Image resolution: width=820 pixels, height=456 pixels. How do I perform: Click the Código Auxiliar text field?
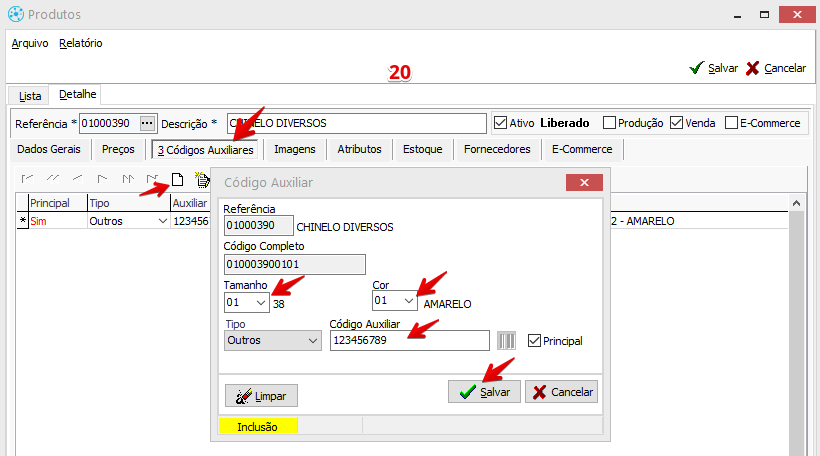coord(409,341)
